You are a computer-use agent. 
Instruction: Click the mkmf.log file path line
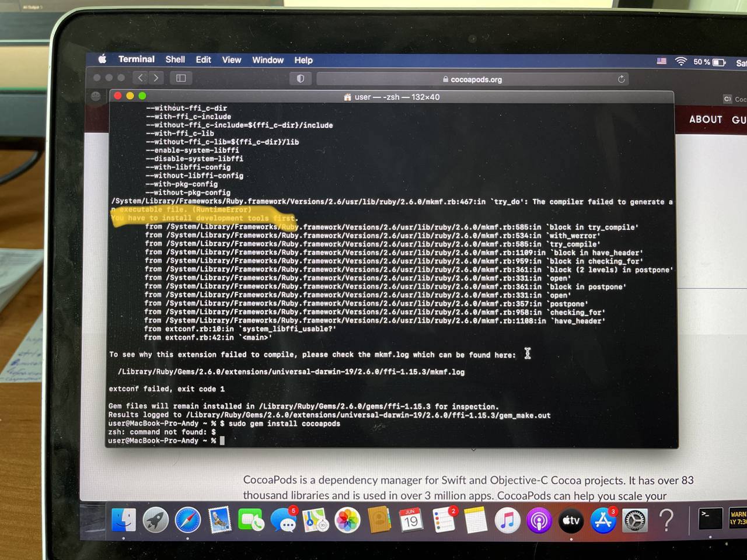click(x=291, y=372)
